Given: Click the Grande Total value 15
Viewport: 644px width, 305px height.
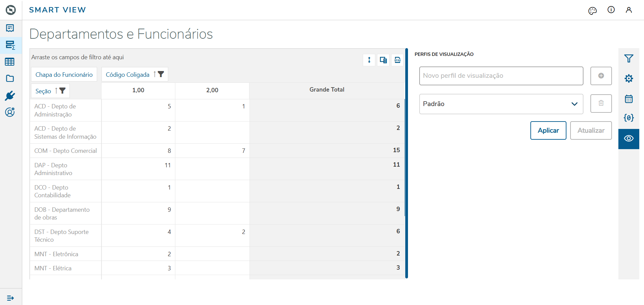Looking at the screenshot, I should [x=397, y=150].
